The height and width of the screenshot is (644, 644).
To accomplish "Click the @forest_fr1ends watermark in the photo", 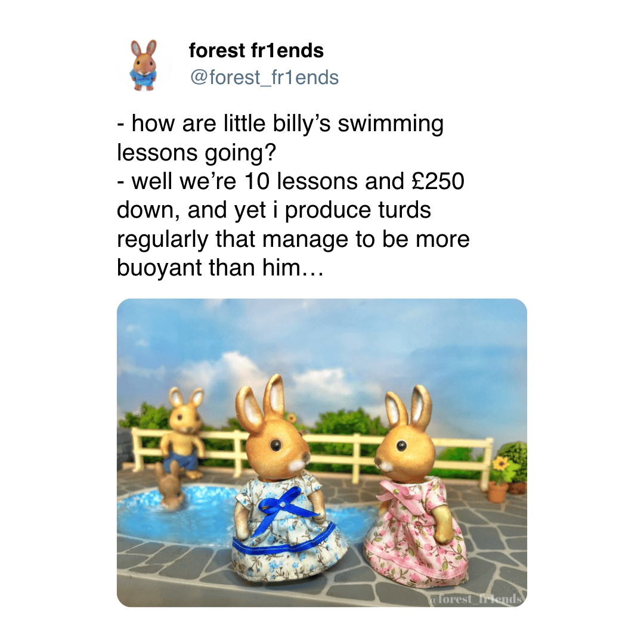I will point(476,599).
